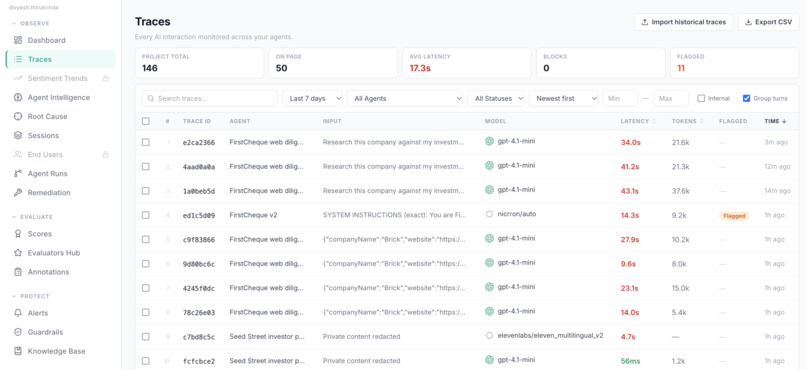806x370 pixels.
Task: Collapse the PROTECT sidebar section
Action: click(31, 296)
